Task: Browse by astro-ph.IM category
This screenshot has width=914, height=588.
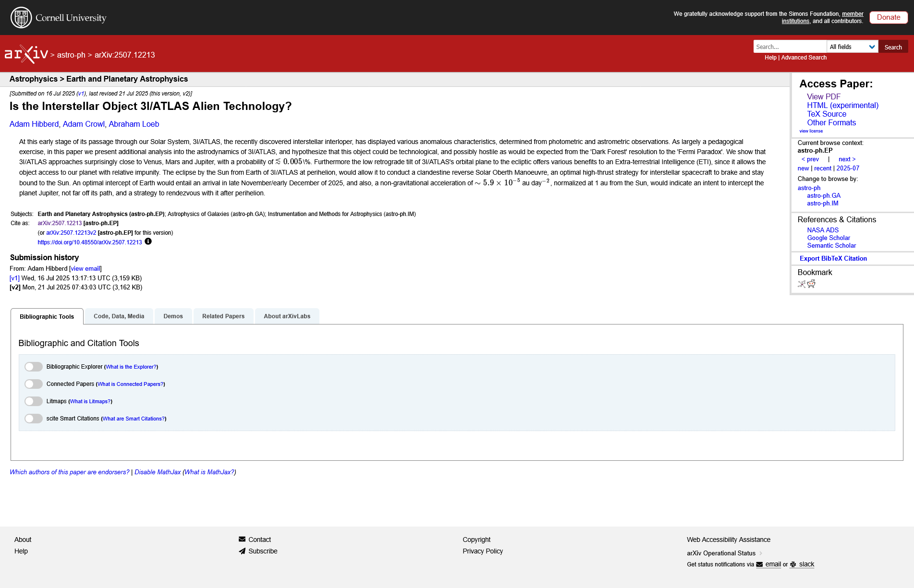Action: [x=823, y=203]
